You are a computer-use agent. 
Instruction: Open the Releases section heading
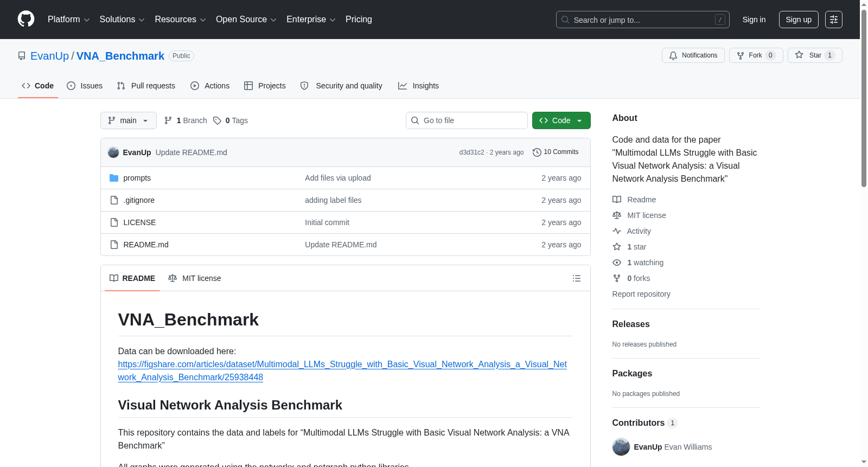point(631,324)
